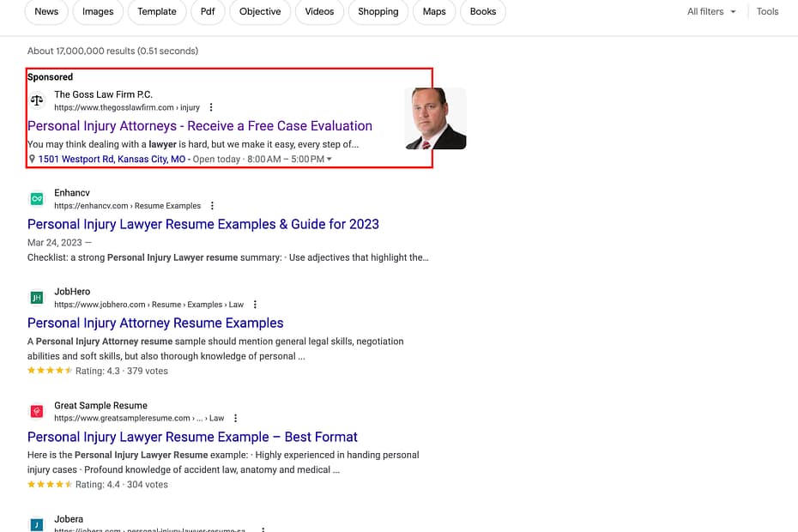
Task: Select the Template filter chip
Action: coord(157,11)
